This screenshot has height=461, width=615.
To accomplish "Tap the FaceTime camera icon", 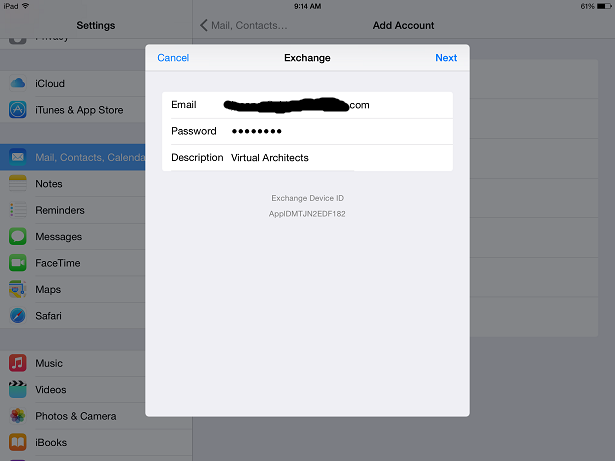I will (x=18, y=263).
